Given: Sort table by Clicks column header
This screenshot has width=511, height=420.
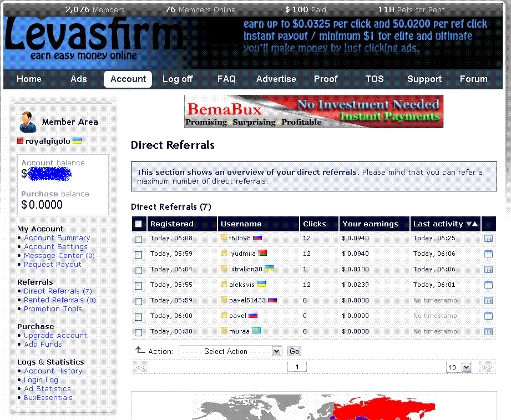Looking at the screenshot, I should coord(314,224).
